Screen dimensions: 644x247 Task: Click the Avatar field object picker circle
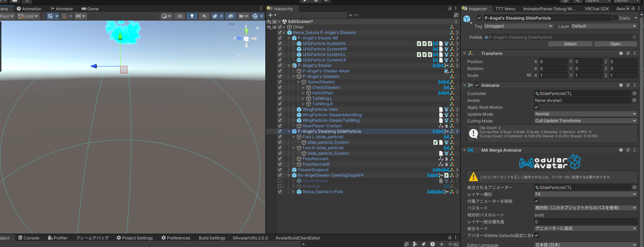(x=634, y=100)
